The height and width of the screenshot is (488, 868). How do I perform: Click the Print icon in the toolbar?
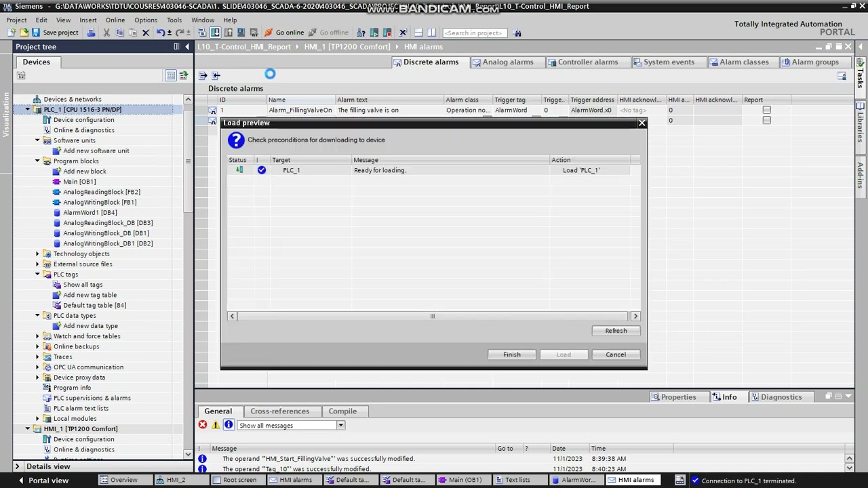92,33
